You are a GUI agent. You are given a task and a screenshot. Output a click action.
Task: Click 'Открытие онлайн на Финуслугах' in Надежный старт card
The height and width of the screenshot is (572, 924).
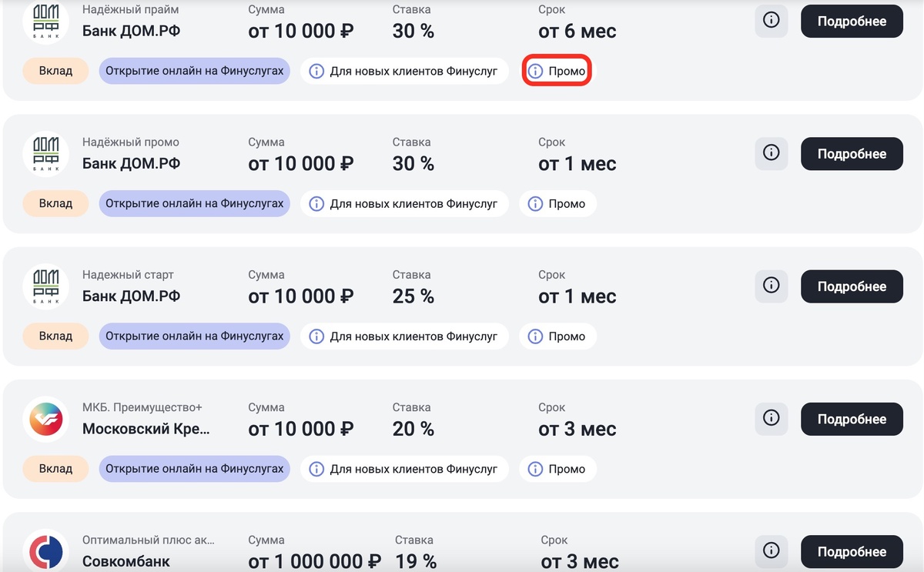pyautogui.click(x=195, y=336)
